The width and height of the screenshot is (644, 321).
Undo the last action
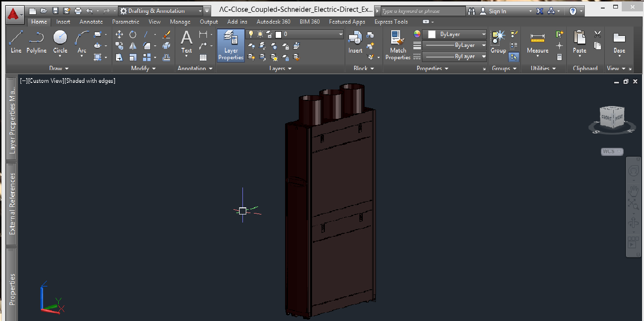pos(90,10)
